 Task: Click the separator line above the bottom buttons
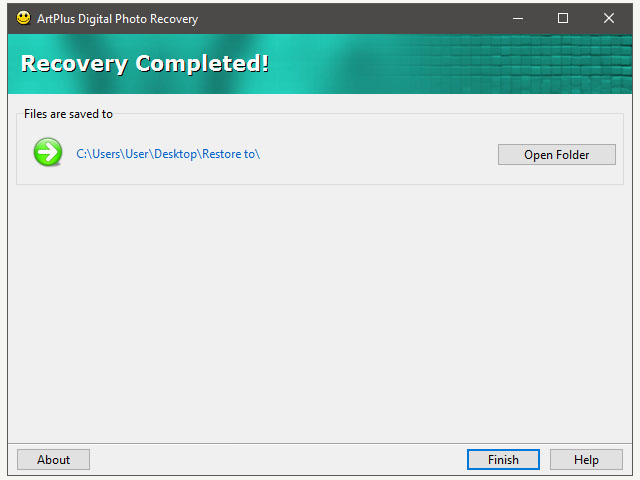point(320,443)
